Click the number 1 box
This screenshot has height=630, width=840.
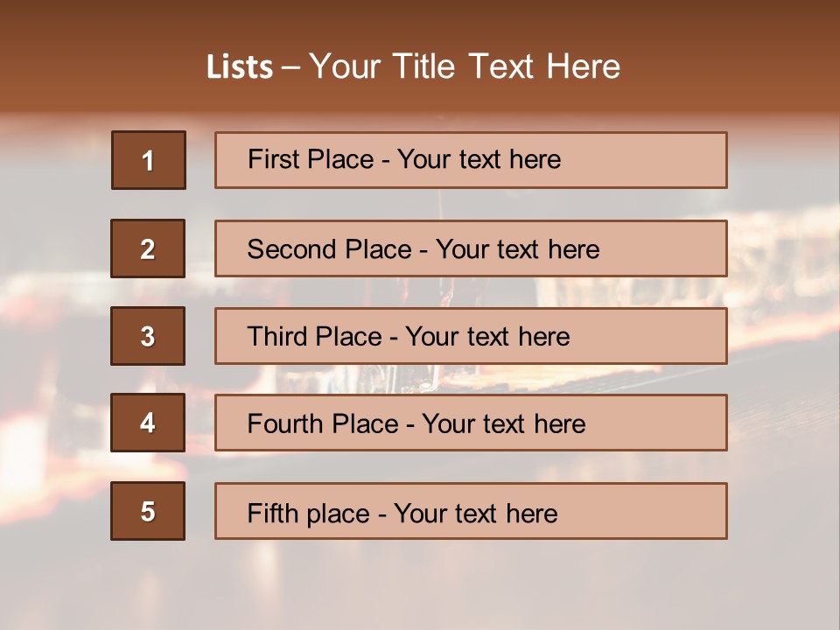click(x=149, y=160)
